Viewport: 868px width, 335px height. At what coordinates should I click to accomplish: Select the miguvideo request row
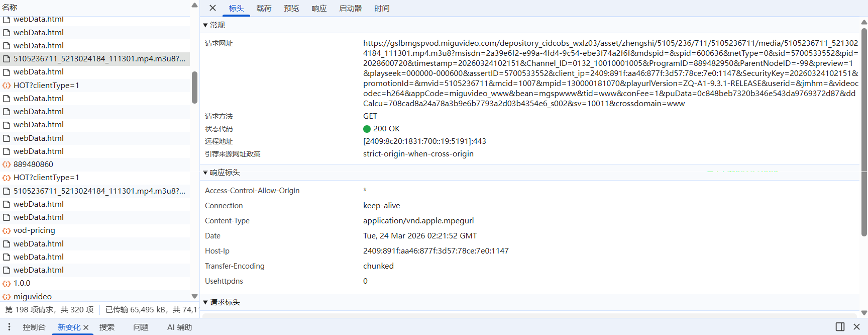[95, 296]
